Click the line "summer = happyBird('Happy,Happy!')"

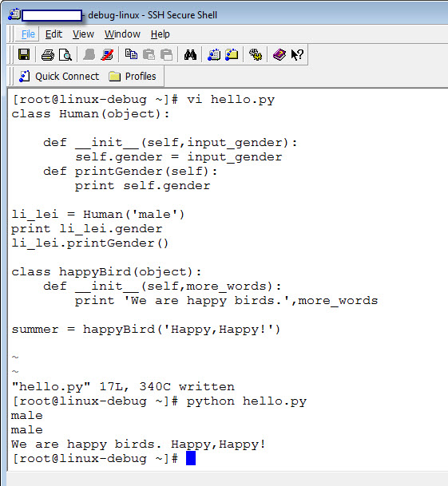pos(146,330)
